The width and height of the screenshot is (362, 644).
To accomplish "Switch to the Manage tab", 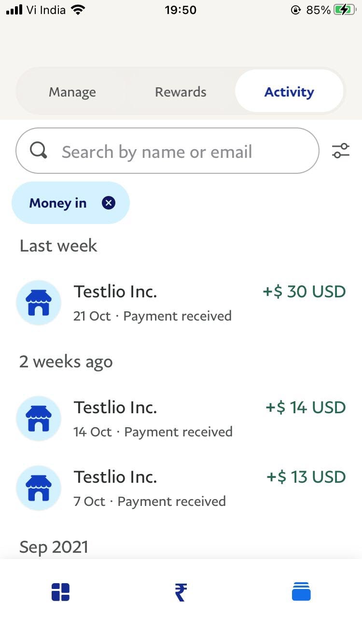I will click(x=72, y=92).
